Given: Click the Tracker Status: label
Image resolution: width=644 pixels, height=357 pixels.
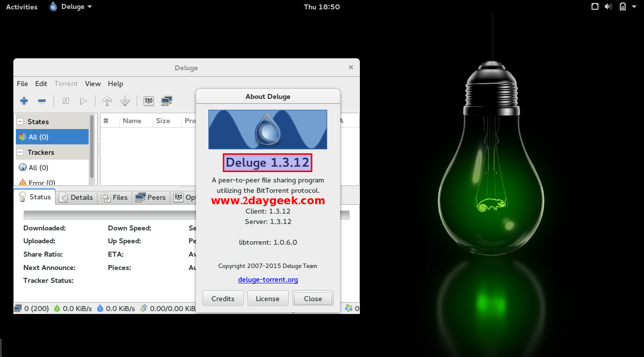Looking at the screenshot, I should 49,280.
